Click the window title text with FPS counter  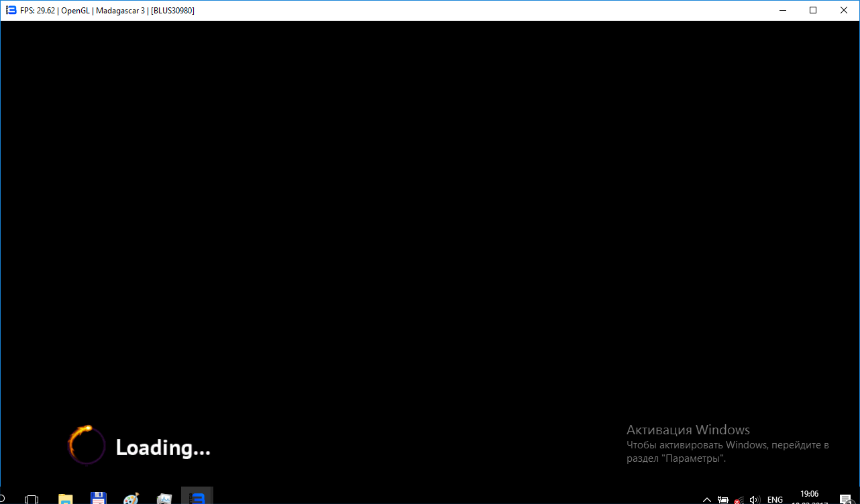click(107, 11)
